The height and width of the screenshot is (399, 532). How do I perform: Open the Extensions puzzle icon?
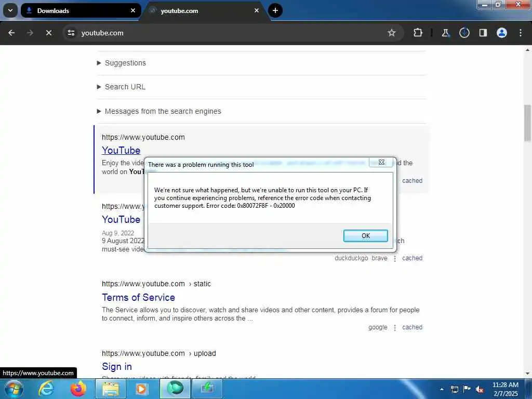point(418,33)
